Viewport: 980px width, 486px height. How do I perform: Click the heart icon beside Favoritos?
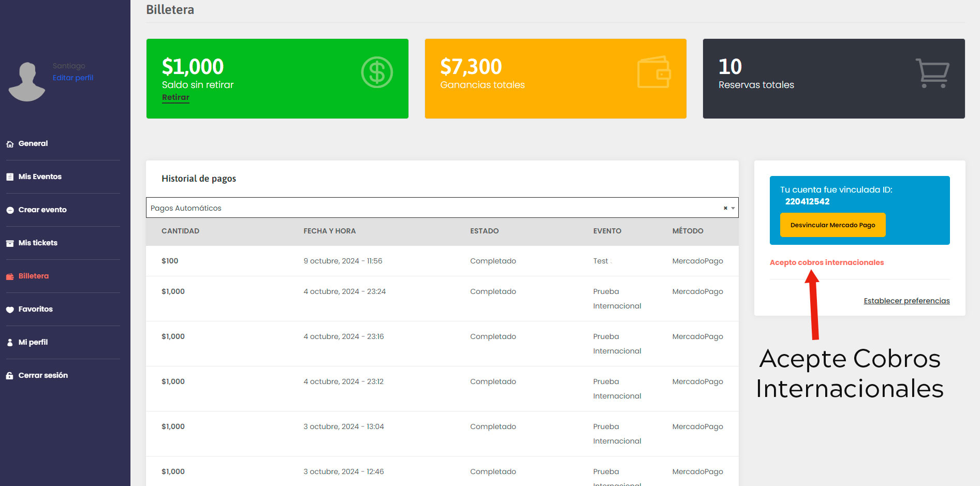[10, 310]
